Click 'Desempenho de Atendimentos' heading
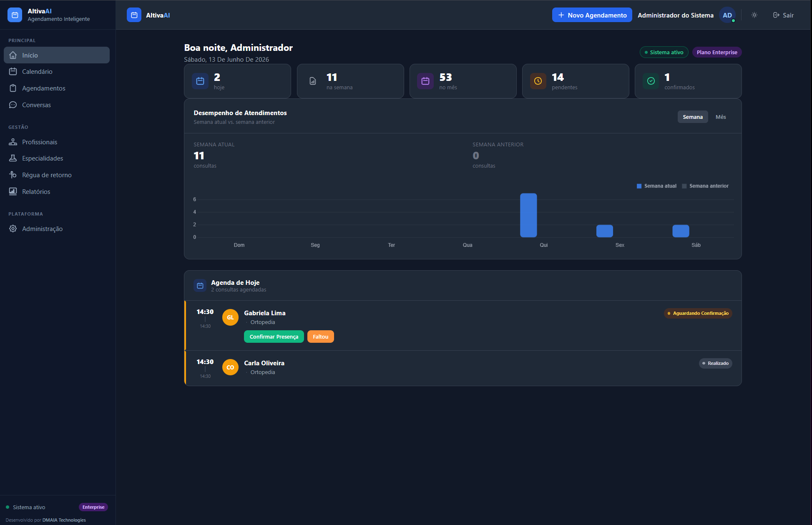Viewport: 812px width, 525px height. click(x=240, y=113)
